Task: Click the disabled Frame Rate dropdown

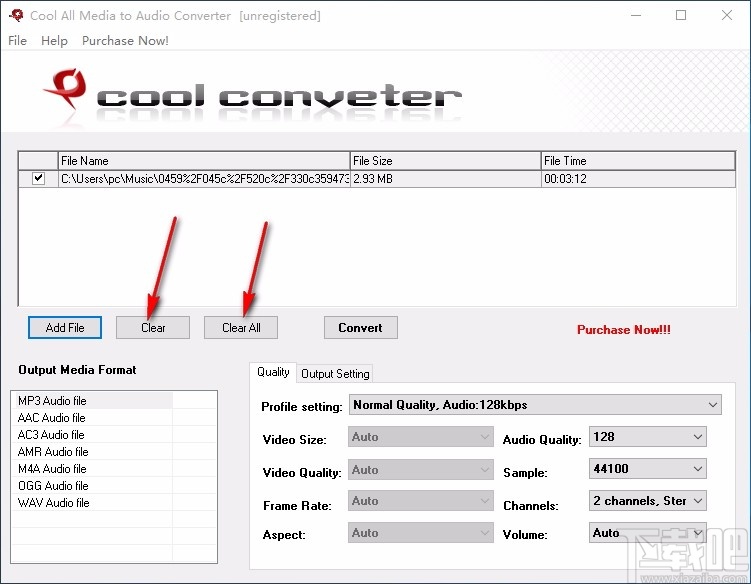Action: tap(421, 501)
